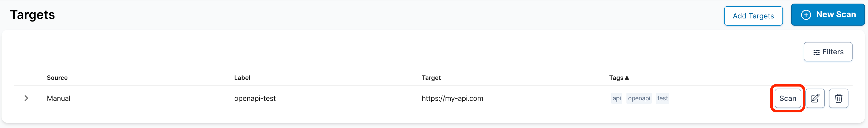The width and height of the screenshot is (868, 128).
Task: Click the plus circle icon in New Scan
Action: pos(806,15)
